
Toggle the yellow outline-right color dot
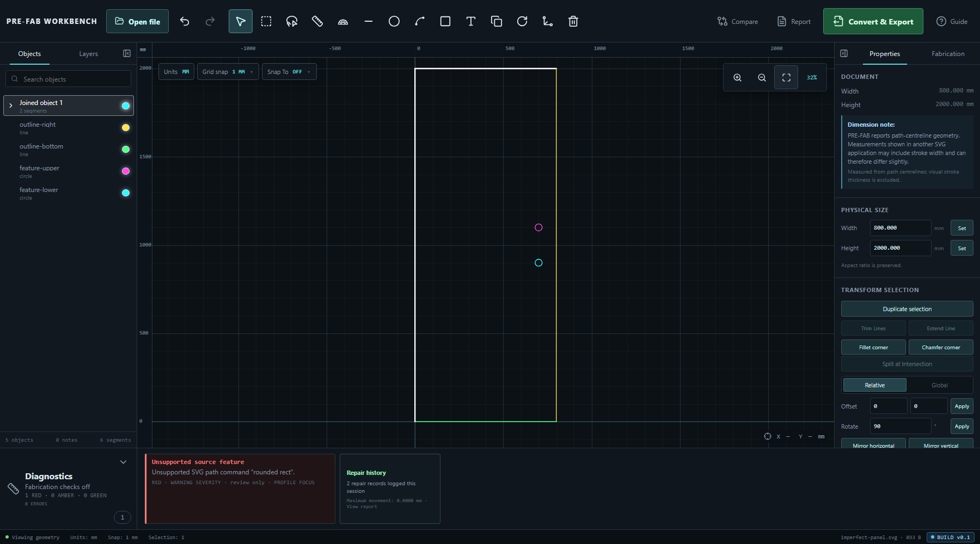(x=126, y=128)
